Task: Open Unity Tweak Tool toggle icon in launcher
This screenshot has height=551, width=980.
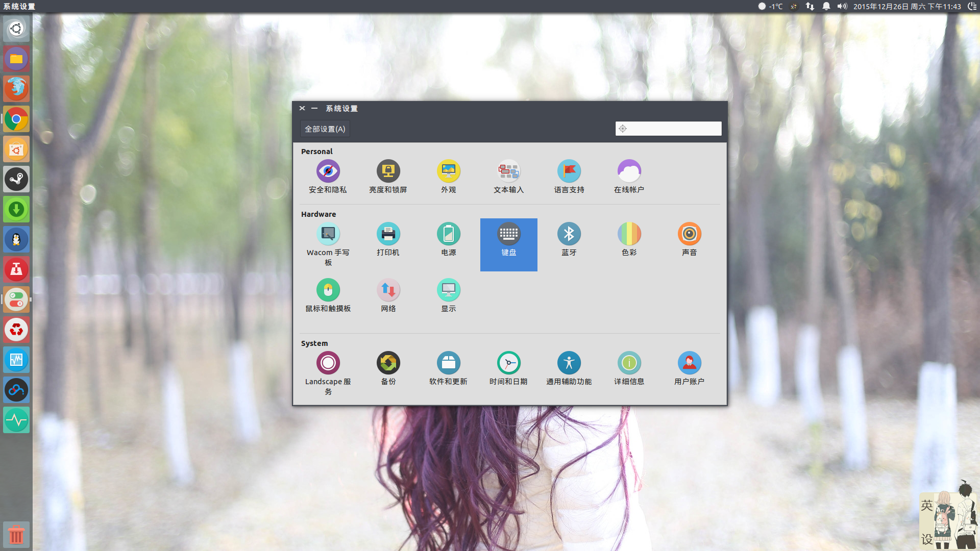Action: click(16, 299)
